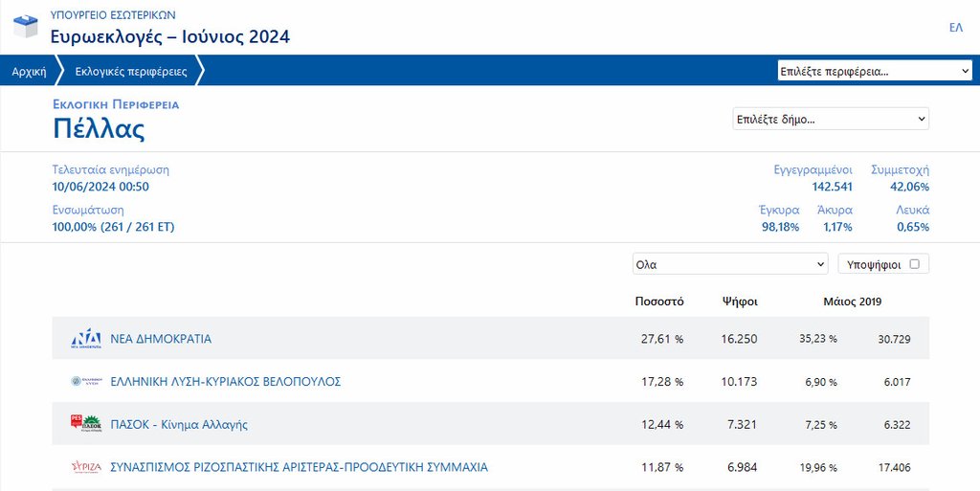This screenshot has width=980, height=491.
Task: Click invalid votes value 1,17%
Action: (837, 227)
